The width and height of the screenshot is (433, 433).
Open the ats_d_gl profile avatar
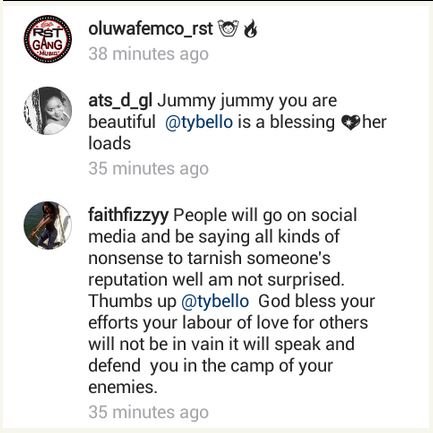48,111
